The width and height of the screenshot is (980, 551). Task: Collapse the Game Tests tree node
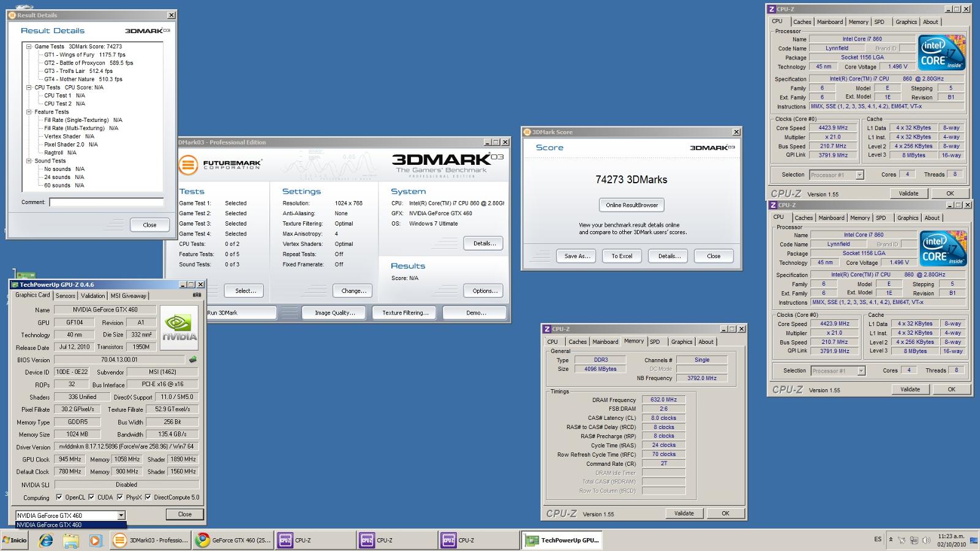[x=29, y=47]
